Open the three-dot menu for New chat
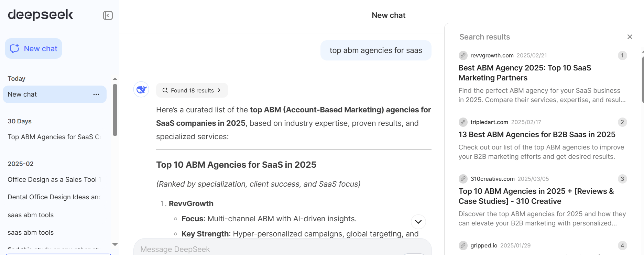The image size is (644, 255). [x=96, y=94]
